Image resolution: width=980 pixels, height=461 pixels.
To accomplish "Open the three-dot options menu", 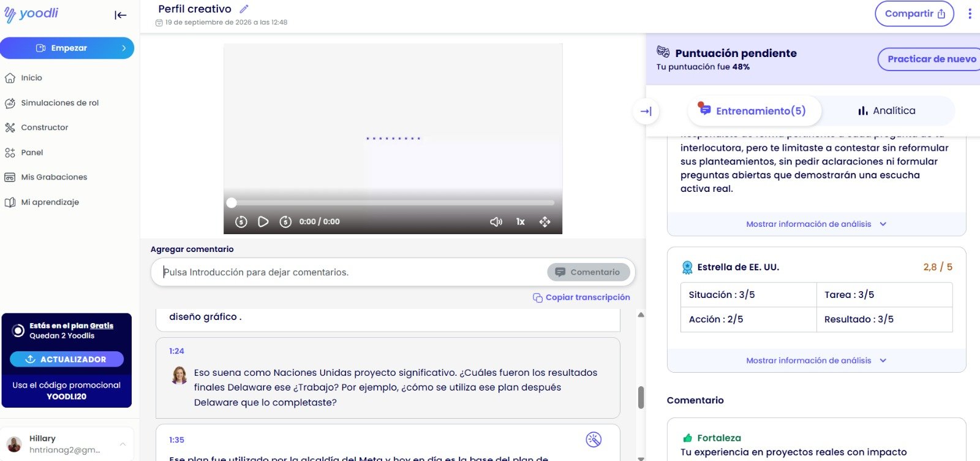I will tap(970, 13).
